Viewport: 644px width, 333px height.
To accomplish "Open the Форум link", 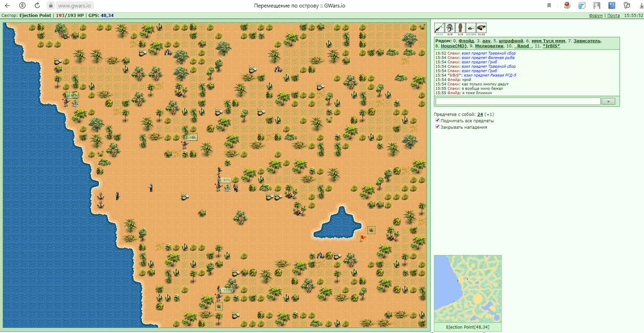I will (596, 16).
